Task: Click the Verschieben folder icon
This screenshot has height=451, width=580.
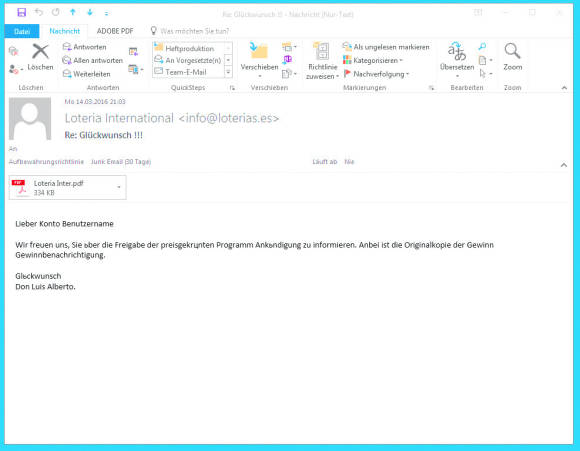Action: (x=259, y=51)
